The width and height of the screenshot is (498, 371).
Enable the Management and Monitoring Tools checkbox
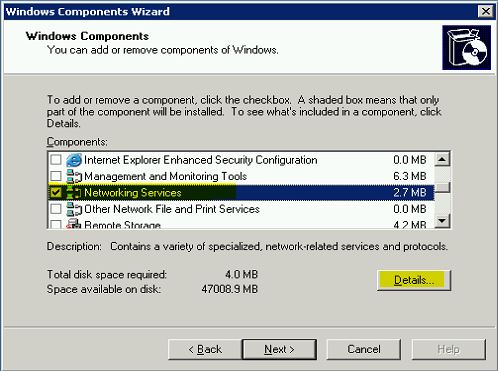(x=56, y=176)
